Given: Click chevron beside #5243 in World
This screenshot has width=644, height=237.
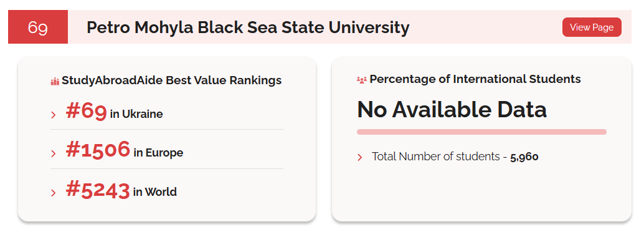Looking at the screenshot, I should (54, 193).
